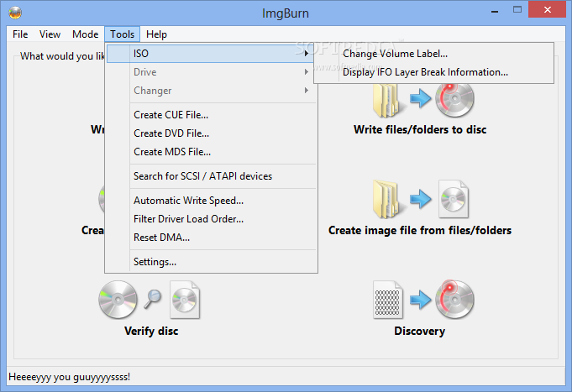
Task: Choose Search for SCSI / ATAPI devices
Action: (x=212, y=176)
